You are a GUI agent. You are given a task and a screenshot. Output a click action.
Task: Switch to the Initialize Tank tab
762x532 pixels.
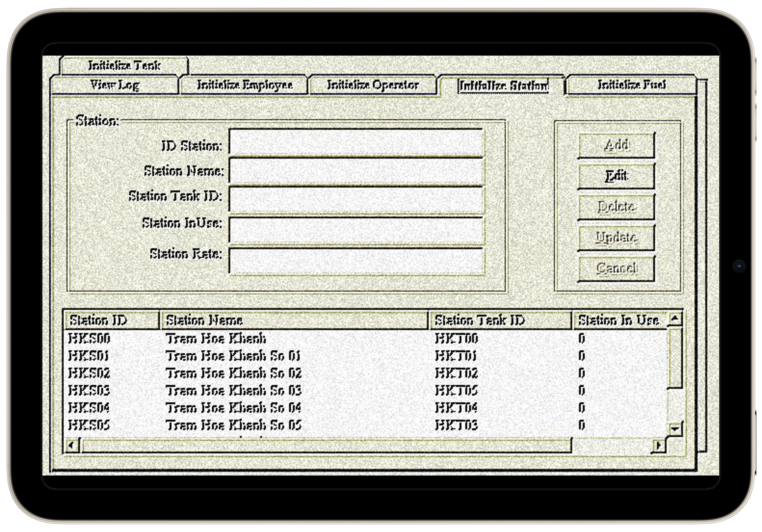(x=124, y=66)
